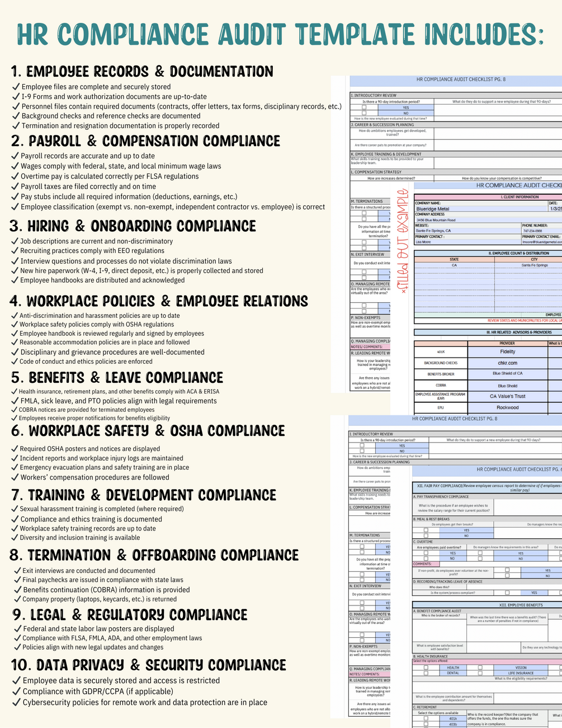Click the 'Fidelity' provider cell
Image resolution: width=562 pixels, height=728 pixels.
point(508,352)
